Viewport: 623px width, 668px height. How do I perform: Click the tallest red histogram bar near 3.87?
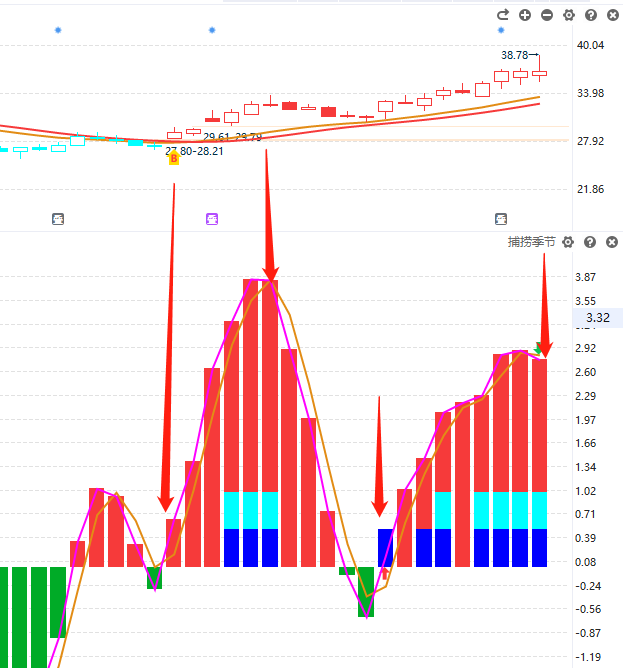click(260, 420)
